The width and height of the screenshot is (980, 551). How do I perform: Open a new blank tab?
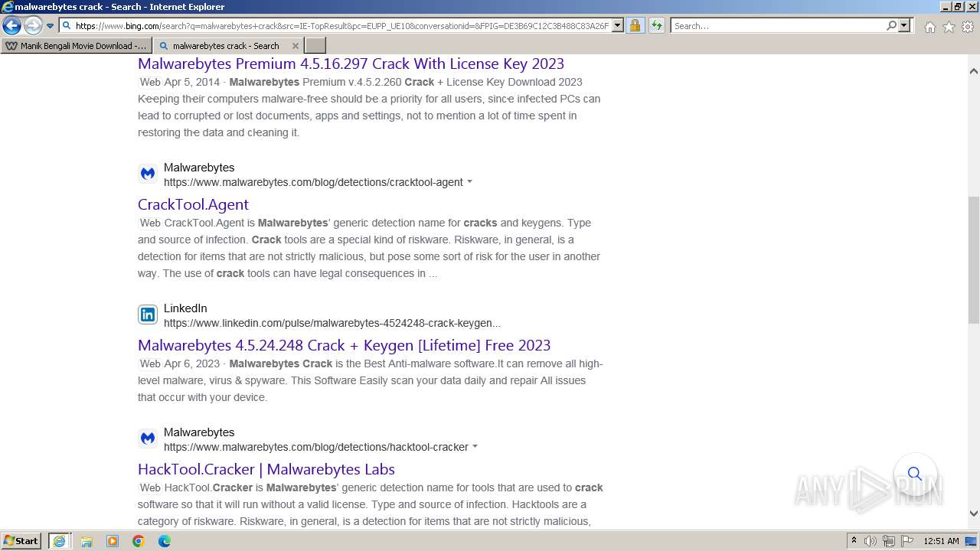pos(315,45)
